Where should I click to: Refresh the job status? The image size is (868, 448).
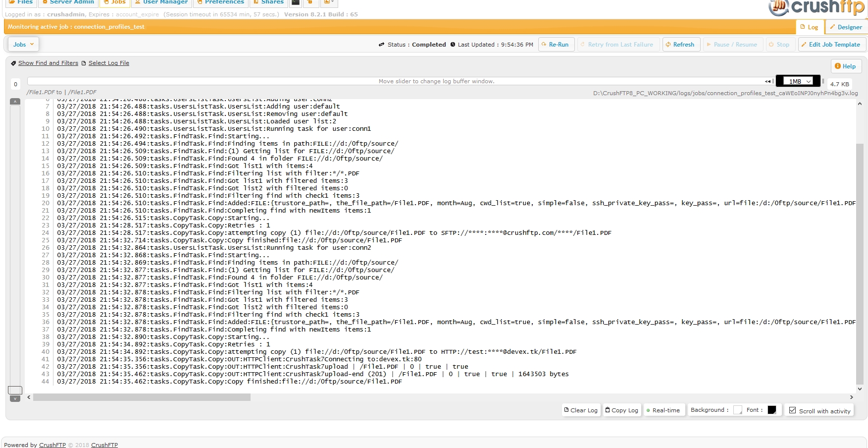[x=680, y=45]
